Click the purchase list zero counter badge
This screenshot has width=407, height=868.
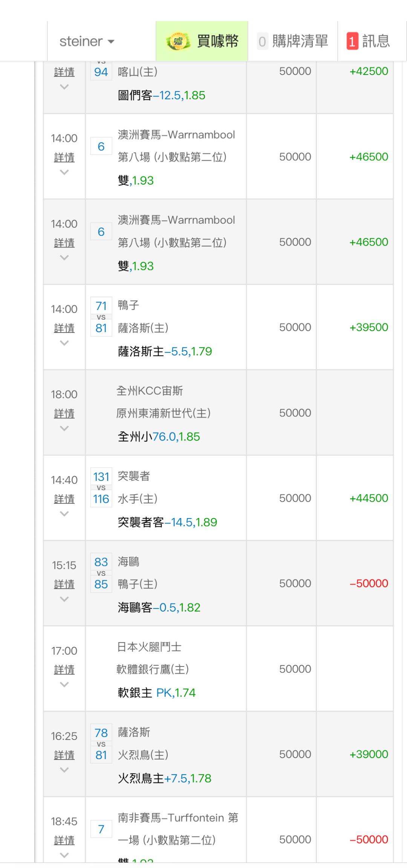point(262,41)
